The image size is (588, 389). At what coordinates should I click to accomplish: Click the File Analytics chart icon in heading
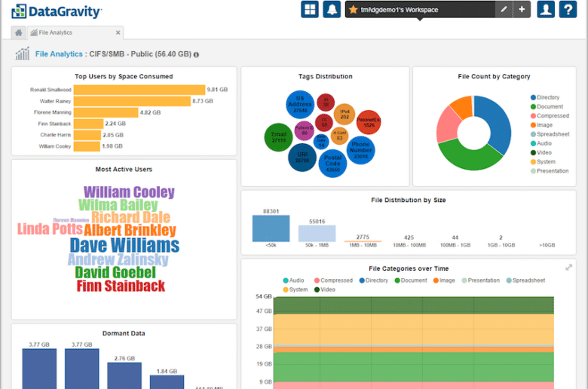(x=22, y=54)
